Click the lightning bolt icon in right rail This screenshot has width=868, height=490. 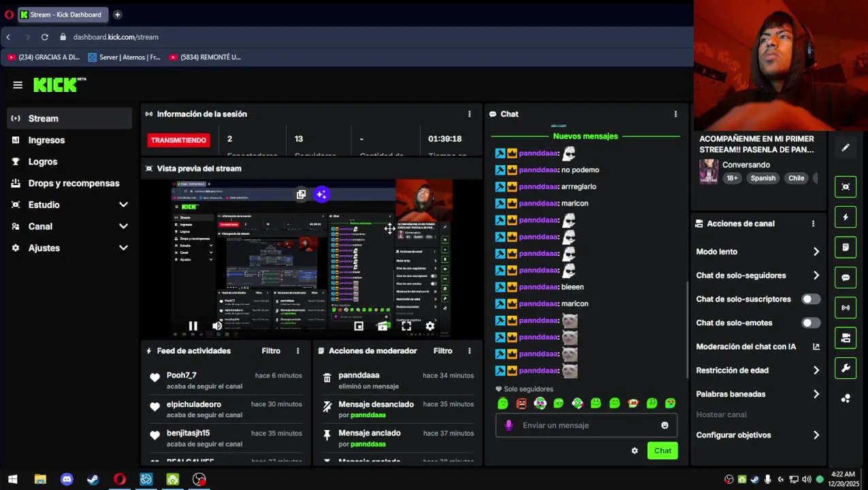[x=846, y=217]
